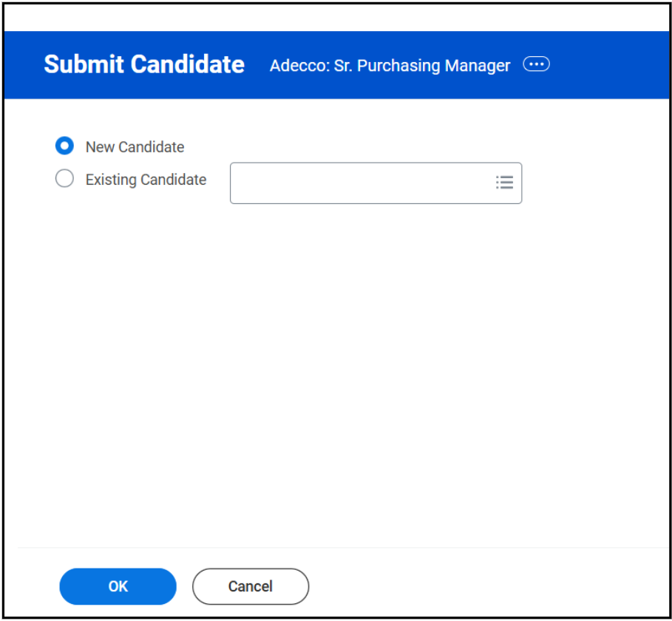Click the New Candidate label text

tap(135, 147)
